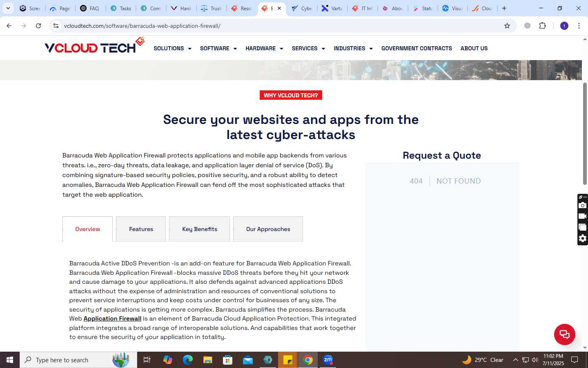The height and width of the screenshot is (368, 588).
Task: Switch to the Key Benefits tab
Action: click(199, 229)
